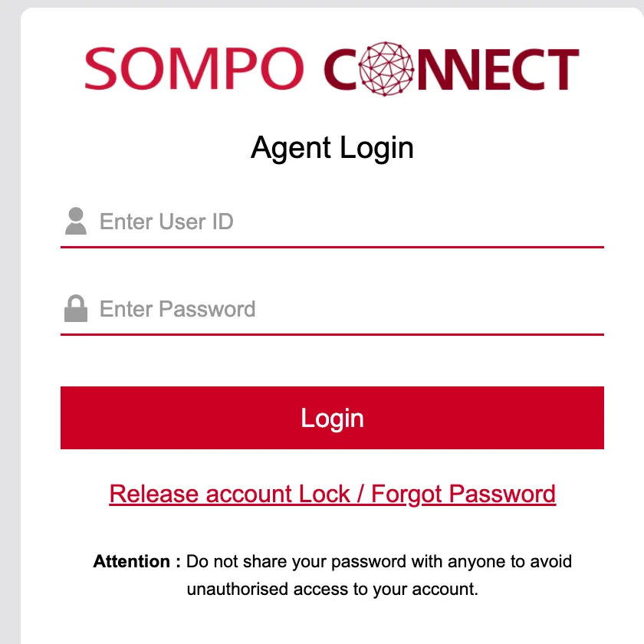Select the lock symbol indicating password security
644x644 pixels.
(x=74, y=307)
